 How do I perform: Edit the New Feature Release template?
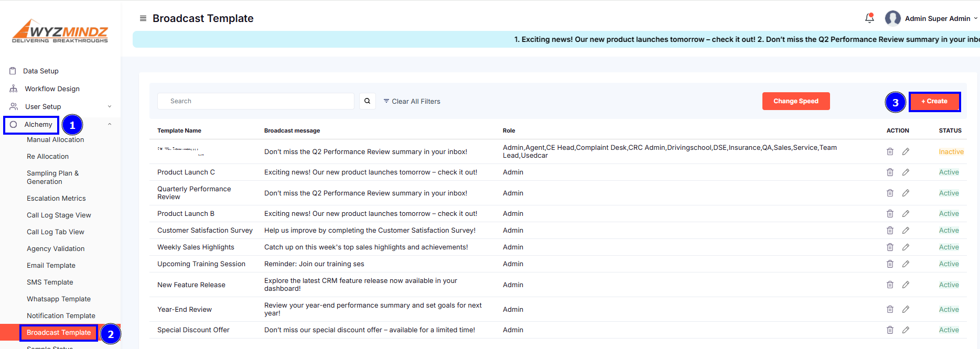click(906, 285)
